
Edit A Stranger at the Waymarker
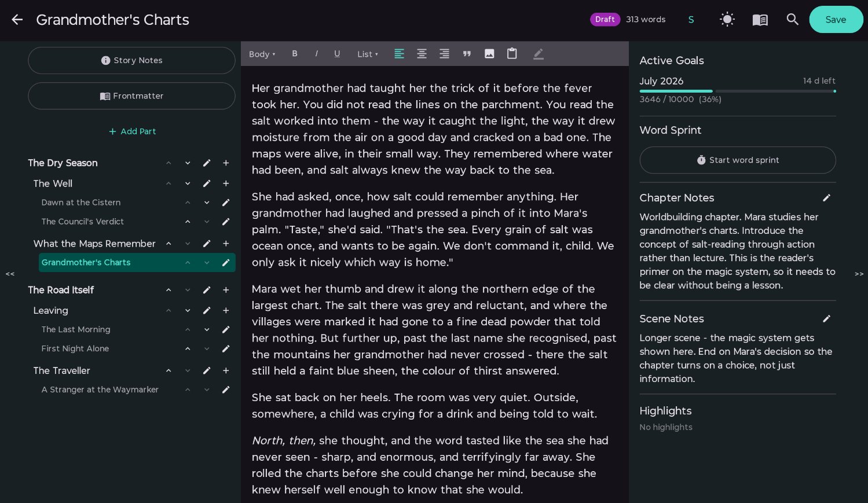(226, 390)
